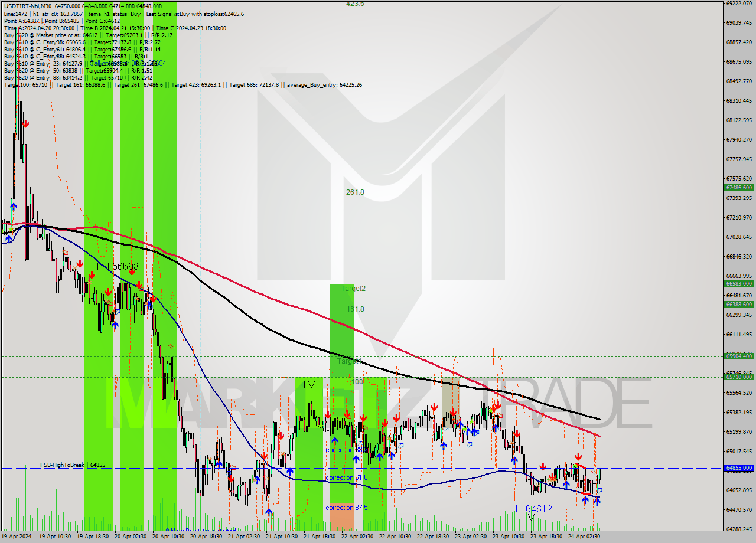Click the green 65904.400 price tag

(x=739, y=356)
